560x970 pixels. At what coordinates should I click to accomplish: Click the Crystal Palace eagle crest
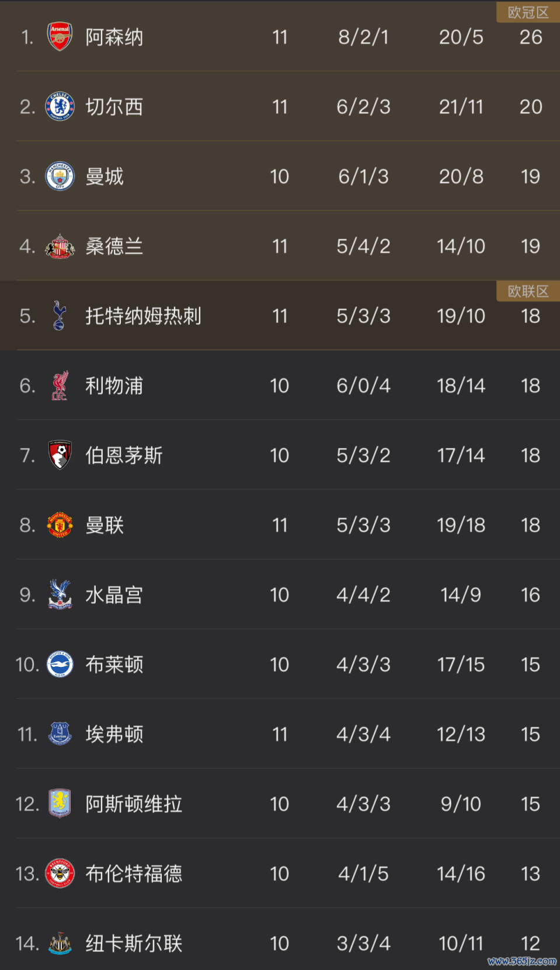(60, 594)
